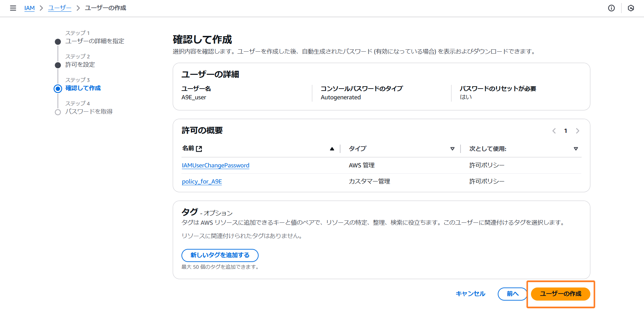
Task: Click the info panel icon
Action: pyautogui.click(x=611, y=8)
